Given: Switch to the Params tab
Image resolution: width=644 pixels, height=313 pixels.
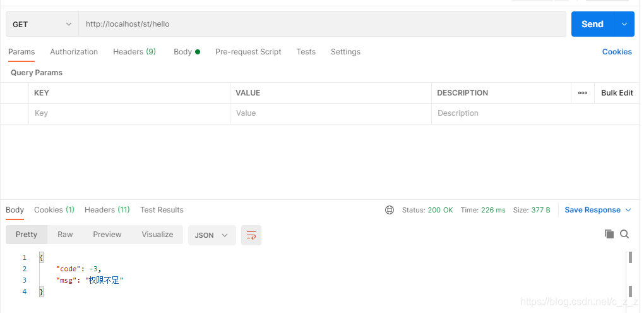Looking at the screenshot, I should (21, 52).
